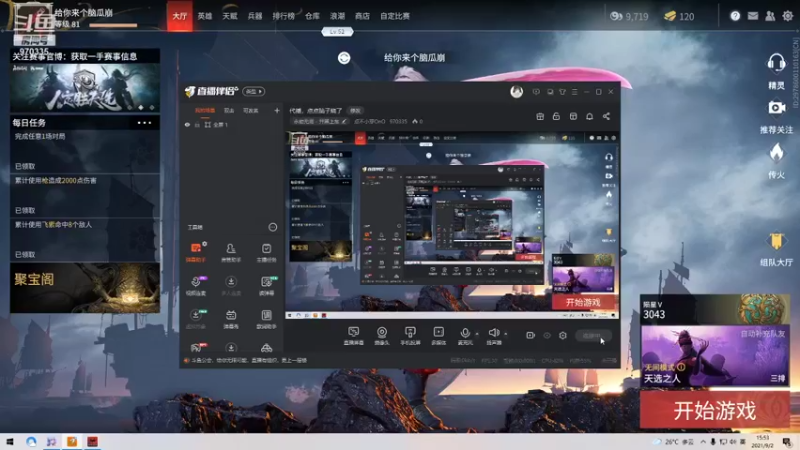Open 商店 shop tab

coord(362,16)
